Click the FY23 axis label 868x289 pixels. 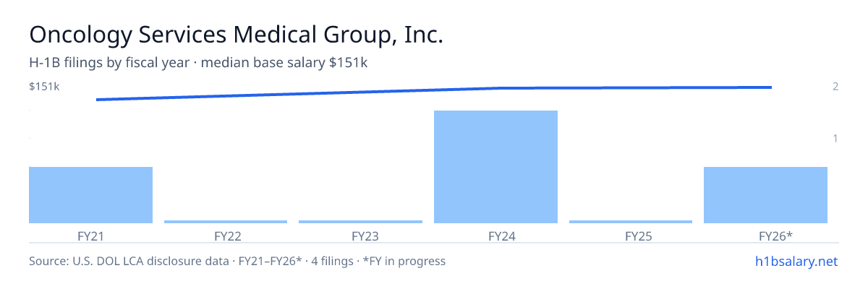(x=360, y=236)
